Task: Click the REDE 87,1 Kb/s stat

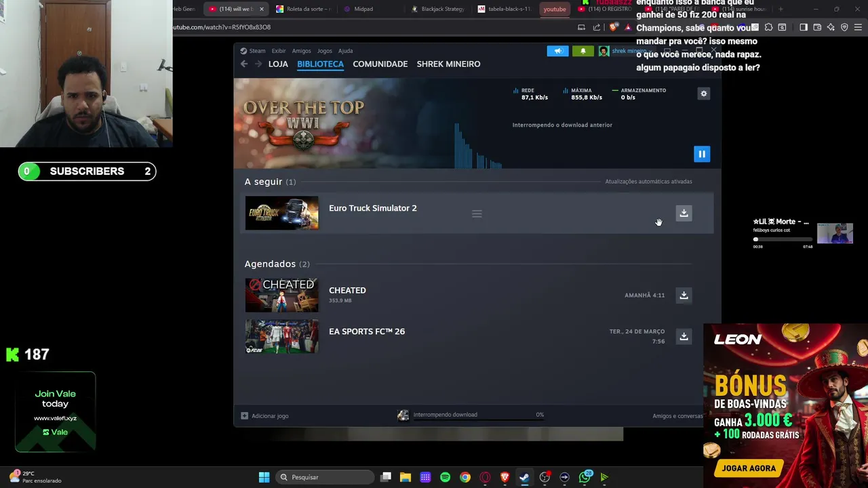Action: 530,94
